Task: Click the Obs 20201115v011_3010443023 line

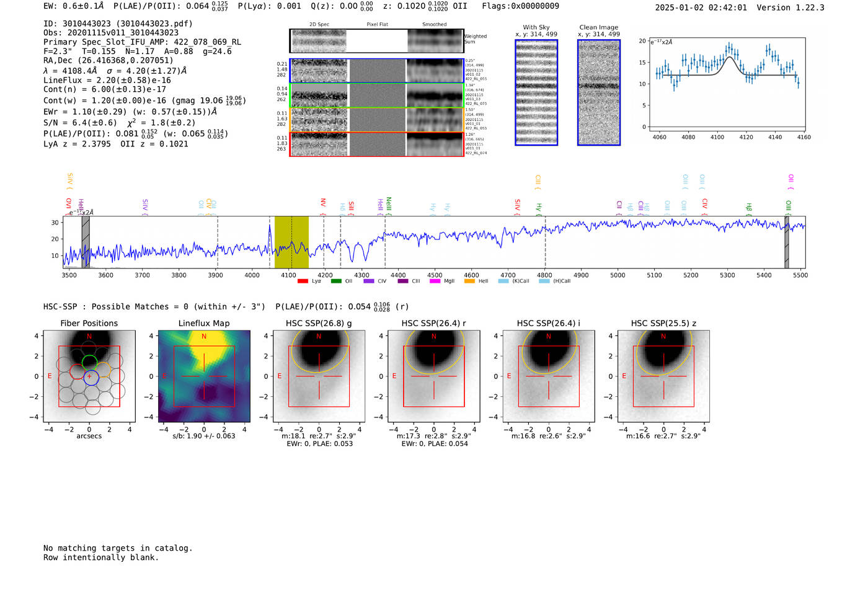Action: coord(111,33)
